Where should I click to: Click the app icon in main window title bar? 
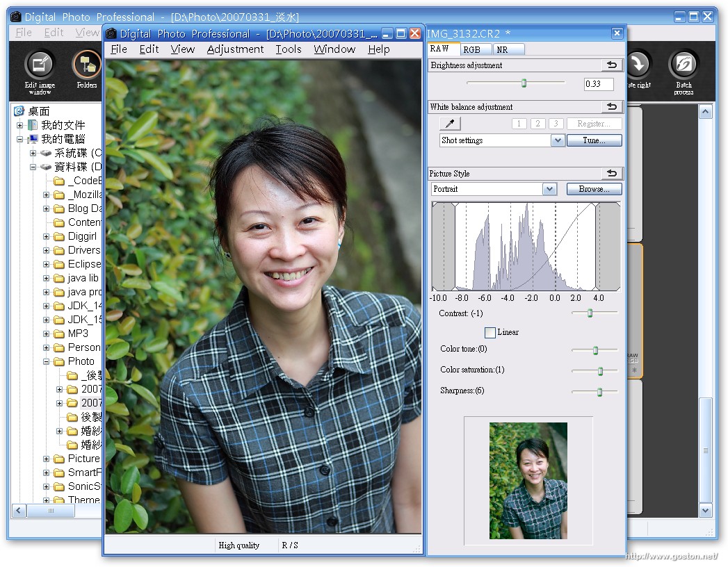tap(16, 17)
